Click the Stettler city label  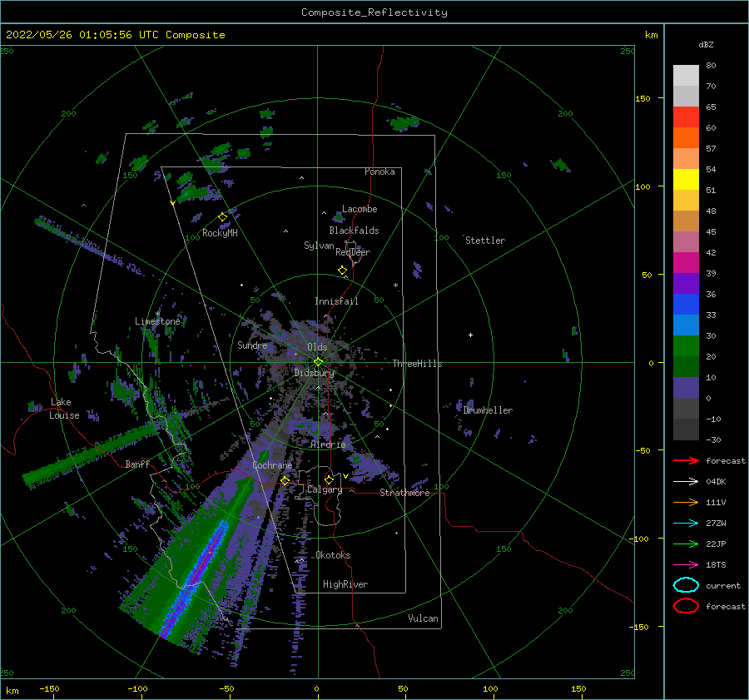[485, 241]
